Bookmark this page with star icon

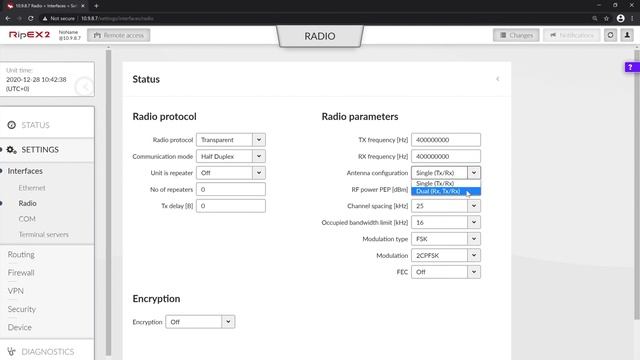[x=607, y=18]
